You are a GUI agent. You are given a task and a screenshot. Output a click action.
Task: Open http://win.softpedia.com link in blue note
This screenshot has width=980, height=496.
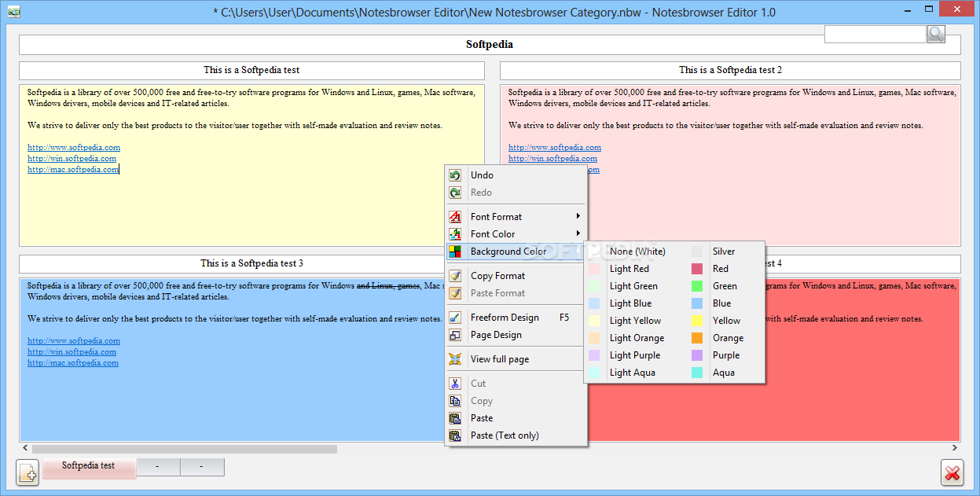72,351
